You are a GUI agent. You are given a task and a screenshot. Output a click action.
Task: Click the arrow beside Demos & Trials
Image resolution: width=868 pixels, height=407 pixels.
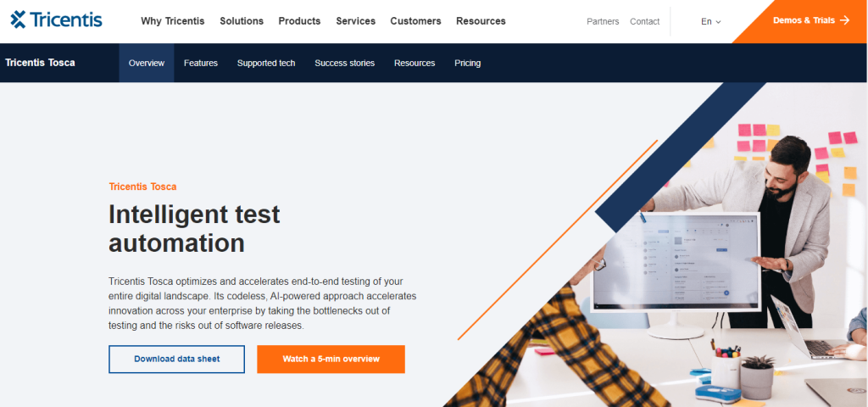coord(844,20)
